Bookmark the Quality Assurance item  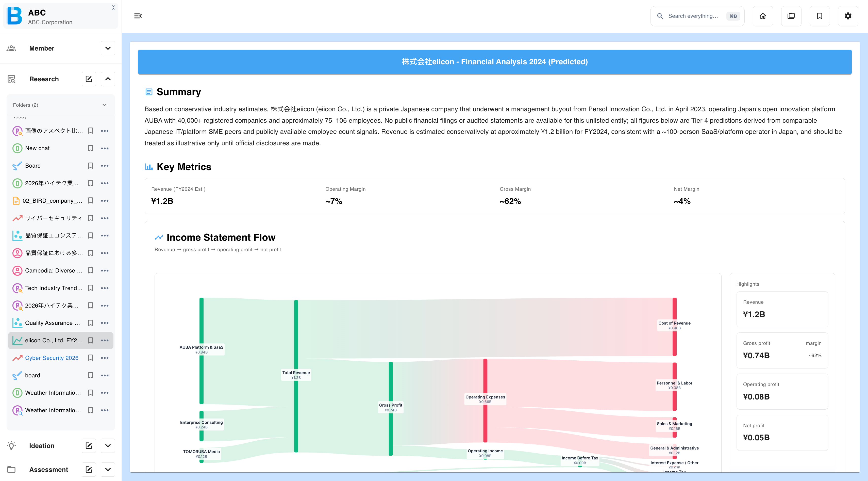[90, 323]
